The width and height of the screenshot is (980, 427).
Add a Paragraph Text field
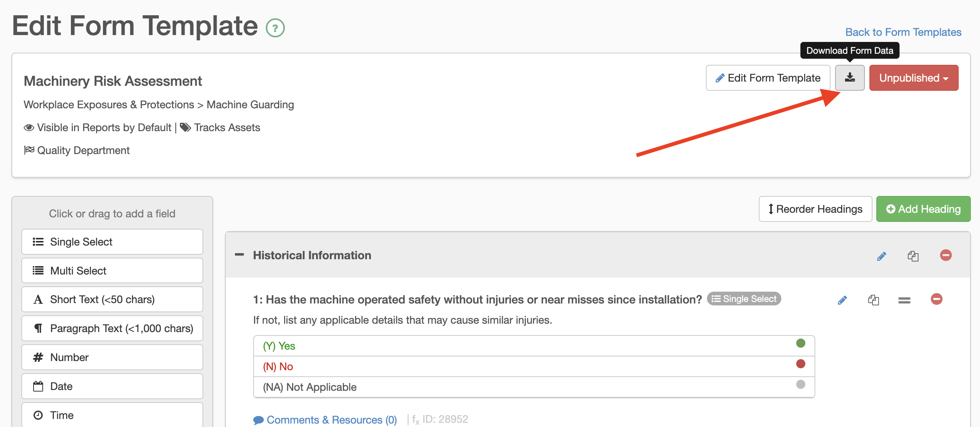pos(112,328)
